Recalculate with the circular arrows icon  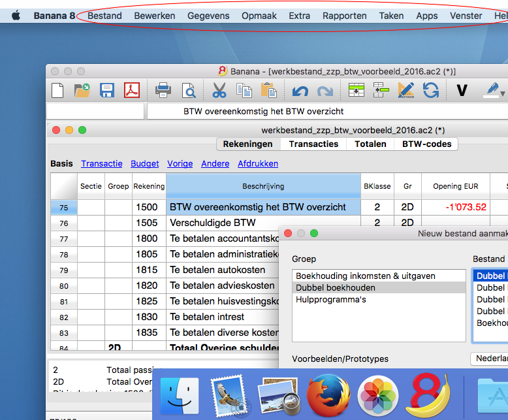(x=431, y=90)
